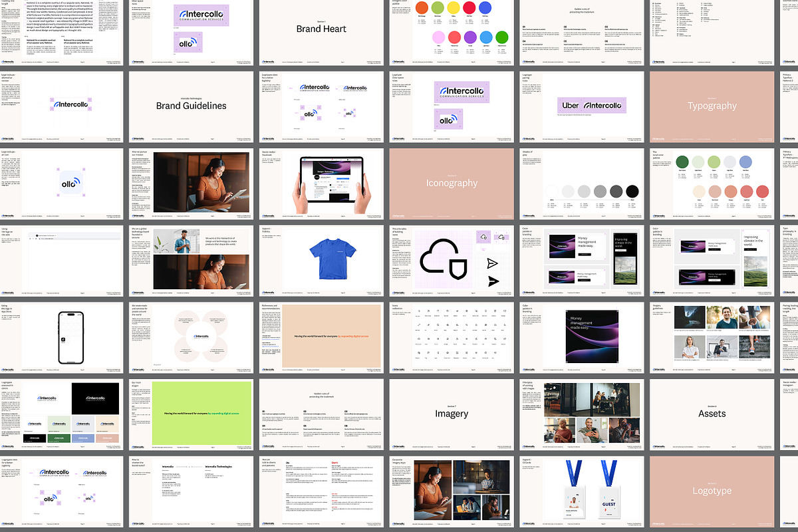798x532 pixels.
Task: Click the Intercollo logo beside the Uber logo
Action: pos(602,106)
